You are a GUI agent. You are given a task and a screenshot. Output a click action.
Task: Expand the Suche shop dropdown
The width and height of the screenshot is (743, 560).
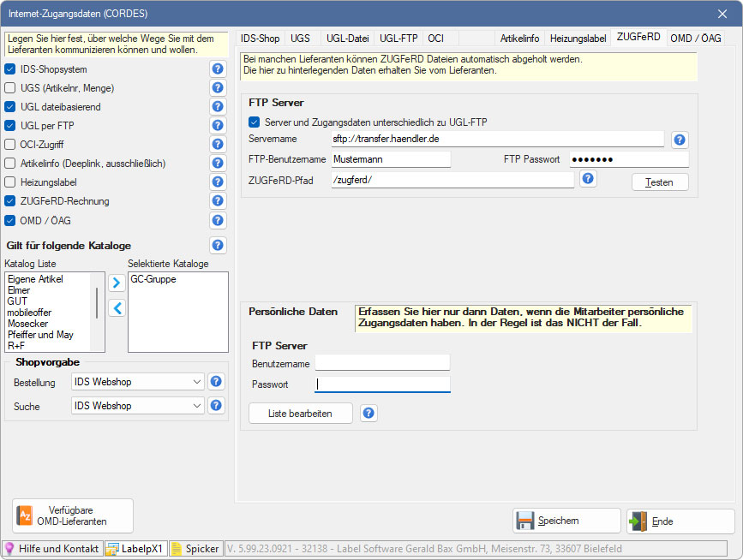click(x=137, y=406)
